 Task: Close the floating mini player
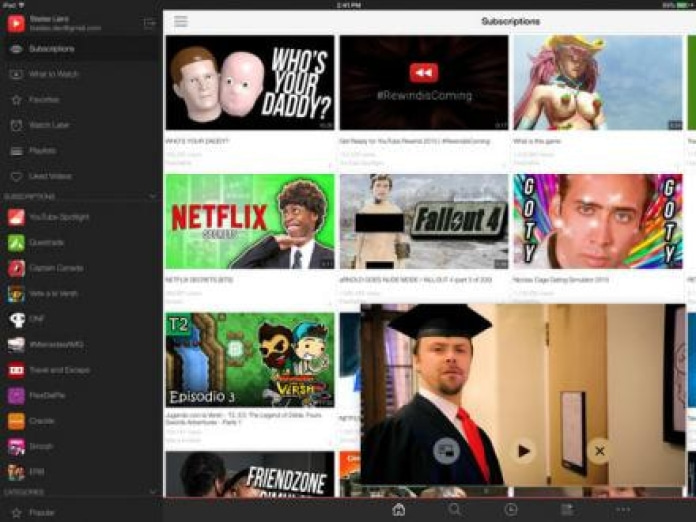[600, 451]
